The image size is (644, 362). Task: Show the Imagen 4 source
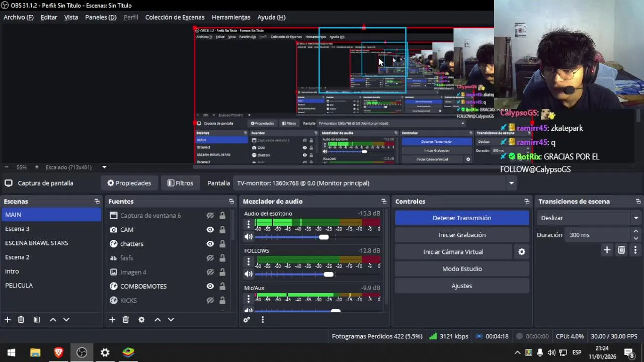(210, 272)
